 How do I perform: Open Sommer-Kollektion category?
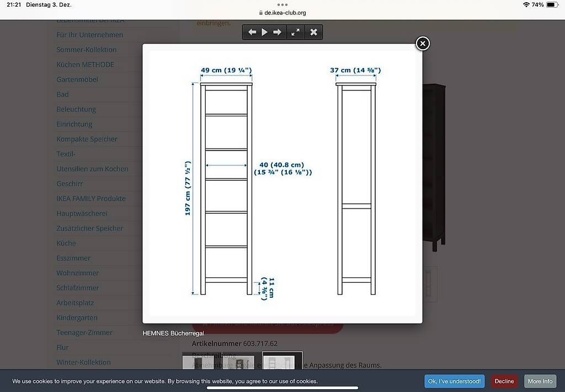coord(87,50)
